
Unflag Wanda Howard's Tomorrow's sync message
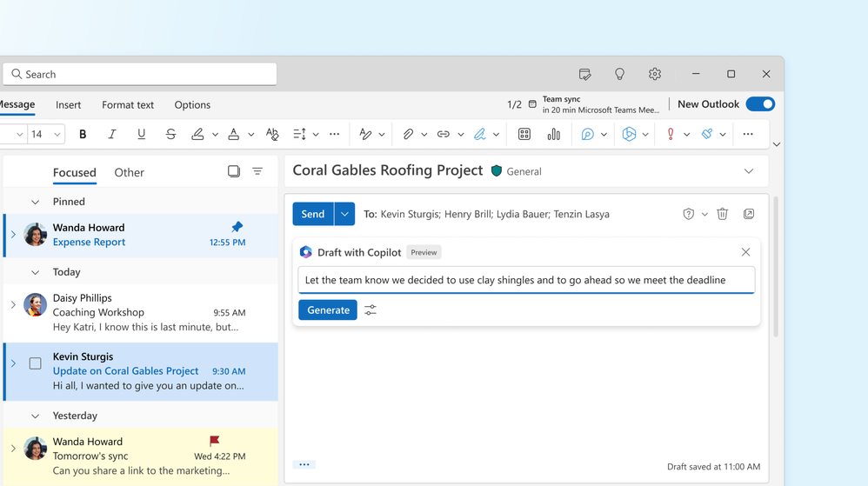[x=214, y=441]
